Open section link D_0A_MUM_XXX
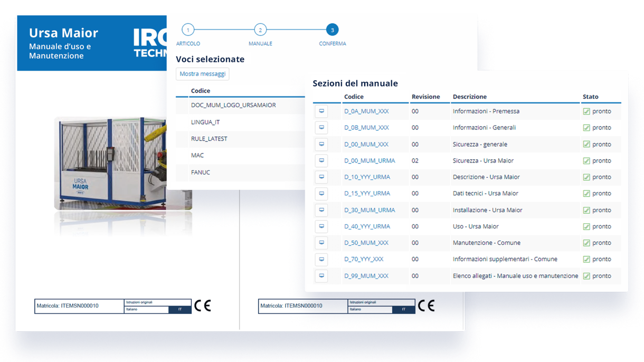644x362 pixels. [366, 111]
